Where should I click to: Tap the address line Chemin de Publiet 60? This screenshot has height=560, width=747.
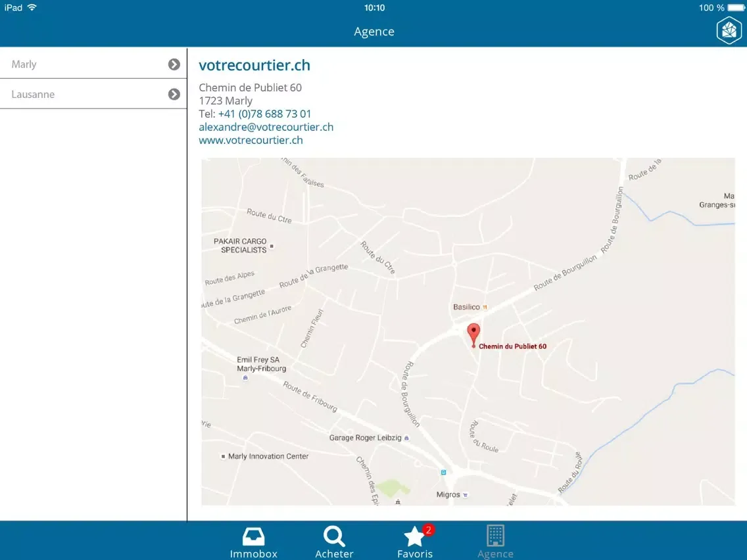tap(250, 87)
